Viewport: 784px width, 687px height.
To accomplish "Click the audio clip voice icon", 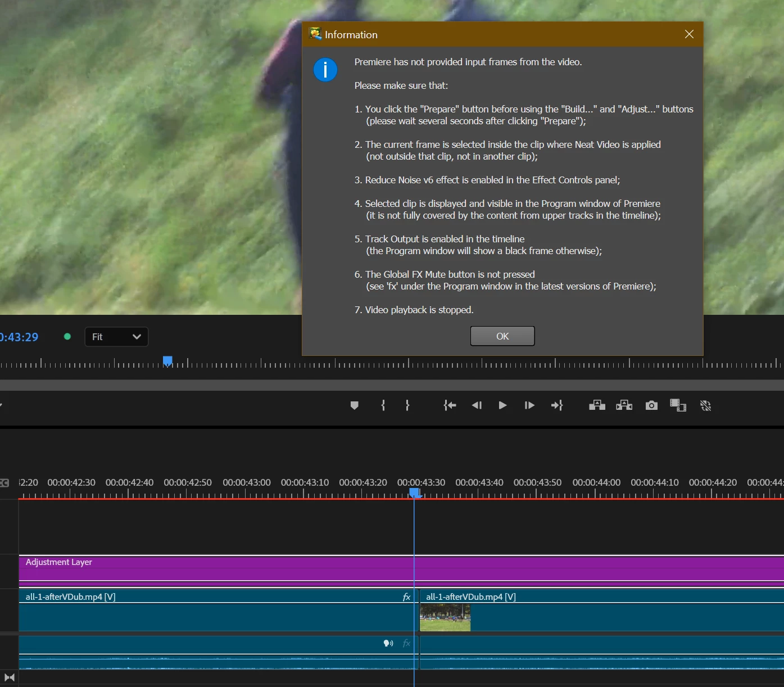I will pyautogui.click(x=388, y=643).
